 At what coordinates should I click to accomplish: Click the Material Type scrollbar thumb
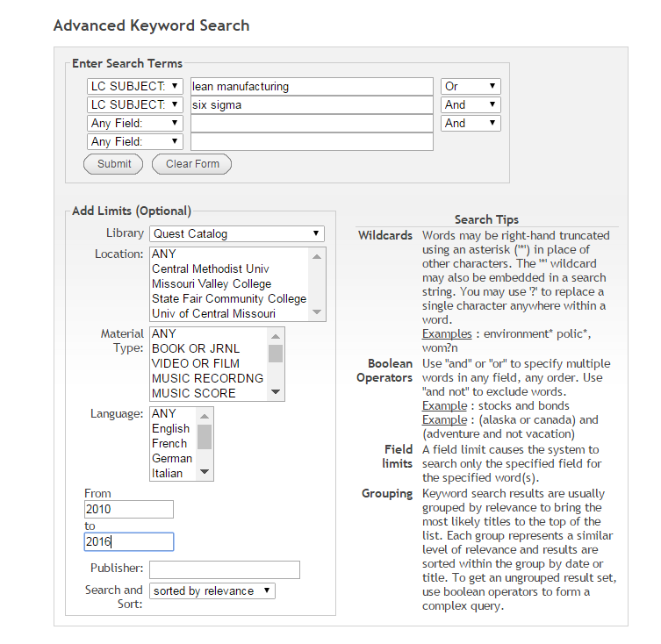(276, 354)
